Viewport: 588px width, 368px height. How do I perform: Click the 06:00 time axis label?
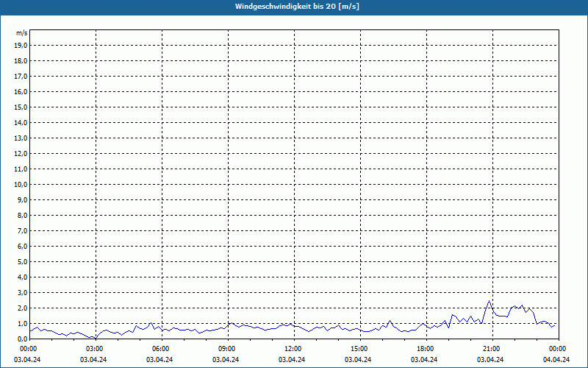(x=160, y=349)
